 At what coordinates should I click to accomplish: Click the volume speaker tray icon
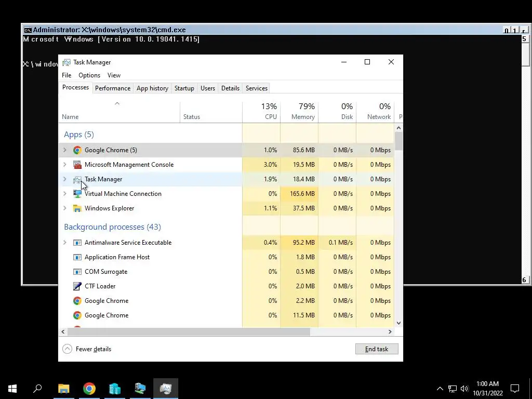tap(464, 389)
